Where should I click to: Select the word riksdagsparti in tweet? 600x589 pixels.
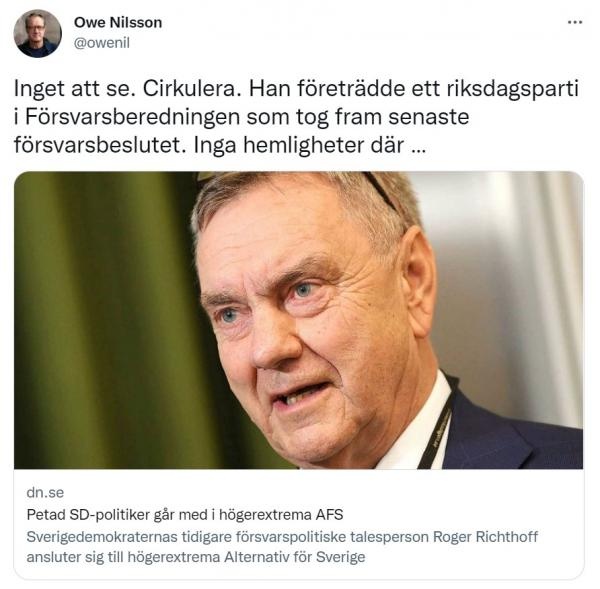[x=512, y=89]
